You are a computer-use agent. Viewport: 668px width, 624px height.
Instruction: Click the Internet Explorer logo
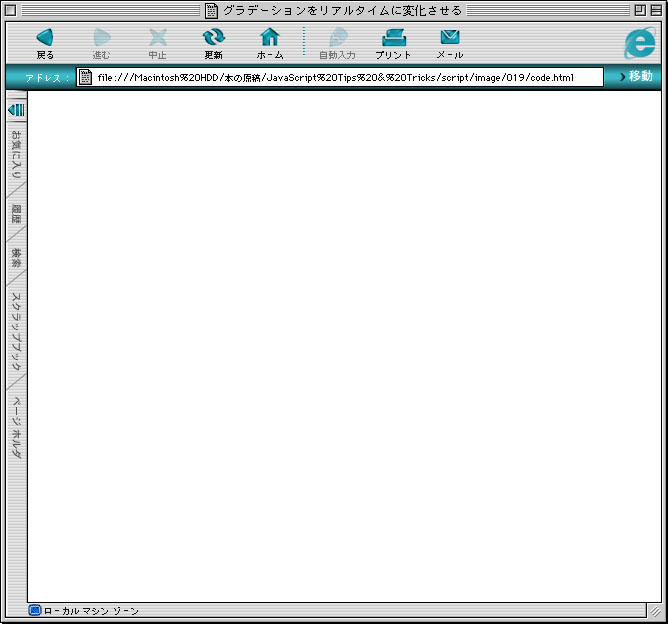[x=639, y=43]
